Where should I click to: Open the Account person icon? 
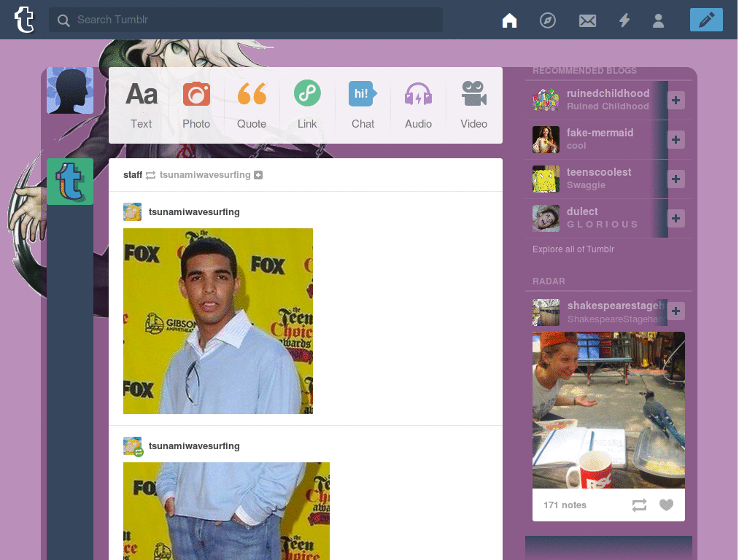[659, 20]
